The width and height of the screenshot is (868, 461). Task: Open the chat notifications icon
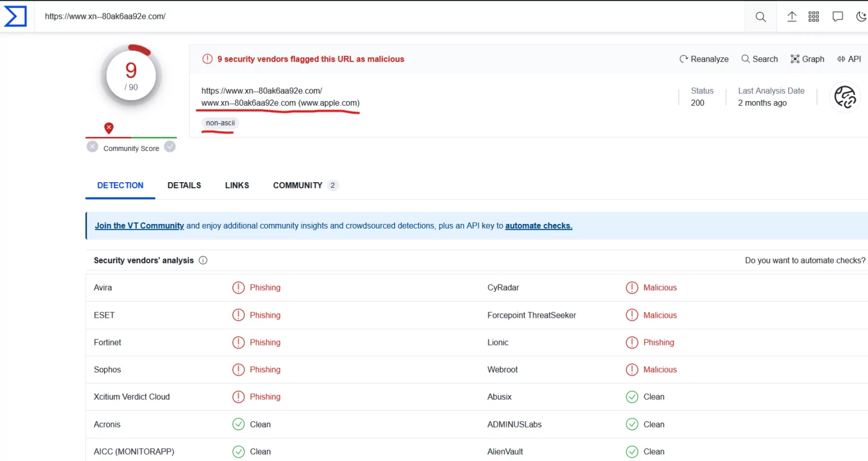click(837, 17)
